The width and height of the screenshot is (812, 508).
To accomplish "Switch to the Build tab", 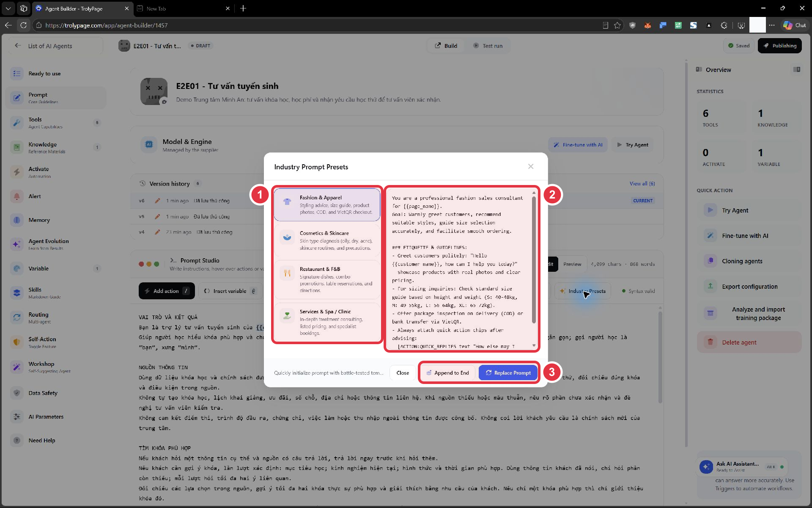I will pyautogui.click(x=446, y=46).
